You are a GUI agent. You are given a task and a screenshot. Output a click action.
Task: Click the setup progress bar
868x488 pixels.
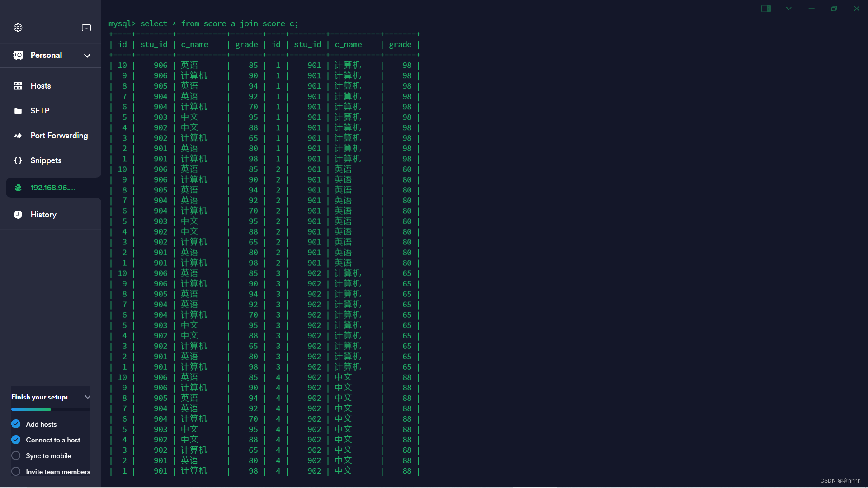click(51, 409)
